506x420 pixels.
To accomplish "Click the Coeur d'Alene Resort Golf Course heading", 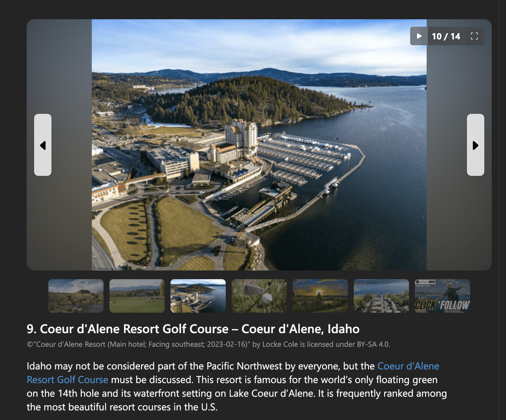I will (193, 329).
